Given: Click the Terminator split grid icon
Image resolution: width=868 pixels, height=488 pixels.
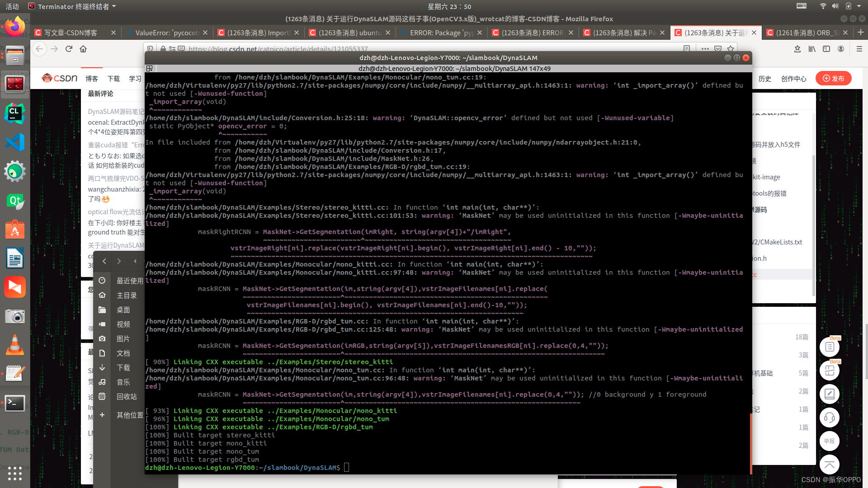Looking at the screenshot, I should pos(150,69).
